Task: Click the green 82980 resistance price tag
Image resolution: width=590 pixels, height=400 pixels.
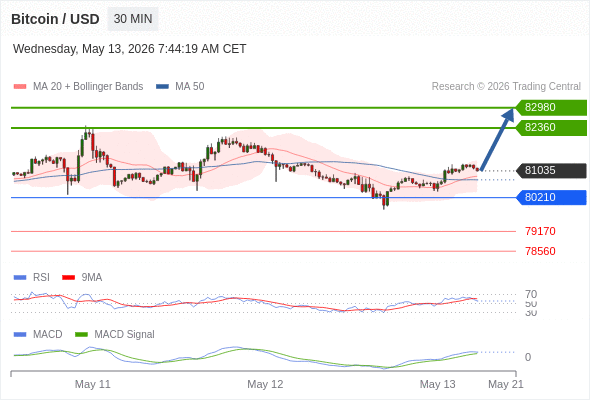Action: pyautogui.click(x=551, y=108)
